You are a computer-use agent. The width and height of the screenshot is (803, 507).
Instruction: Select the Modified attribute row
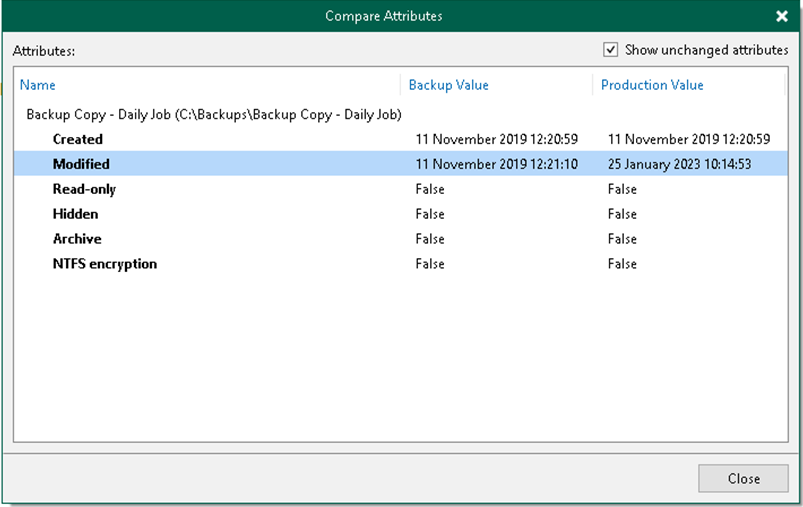click(81, 164)
